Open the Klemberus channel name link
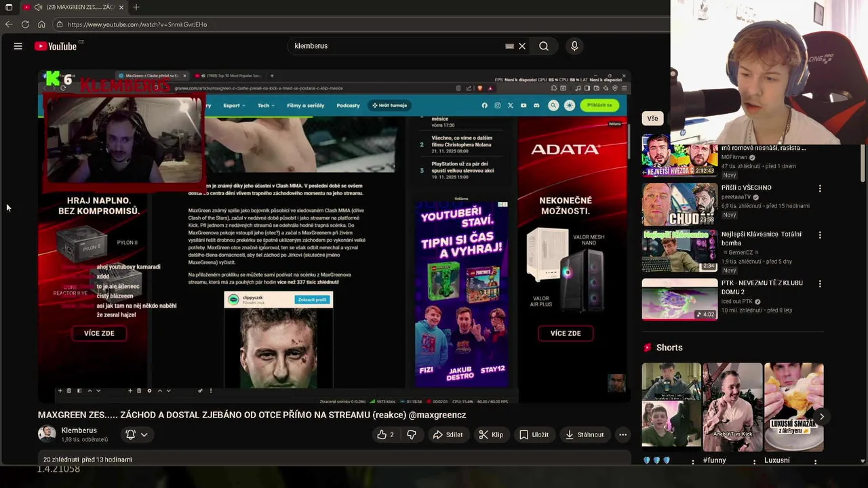This screenshot has width=868, height=488. click(79, 430)
